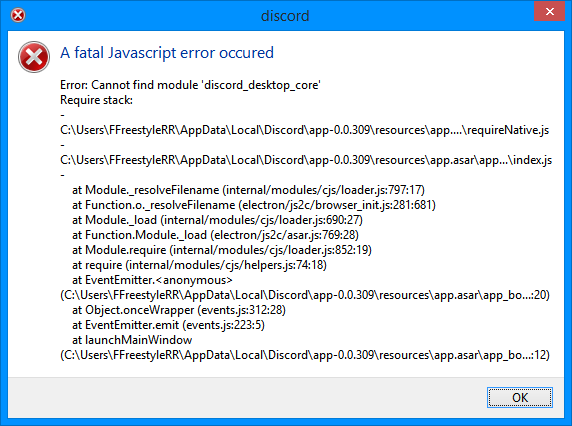This screenshot has width=572, height=426.
Task: Click the large red error icon
Action: (34, 57)
